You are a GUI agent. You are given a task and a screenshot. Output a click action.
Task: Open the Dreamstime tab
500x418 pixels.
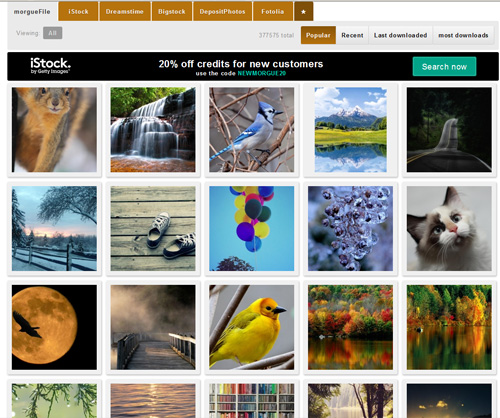(125, 11)
